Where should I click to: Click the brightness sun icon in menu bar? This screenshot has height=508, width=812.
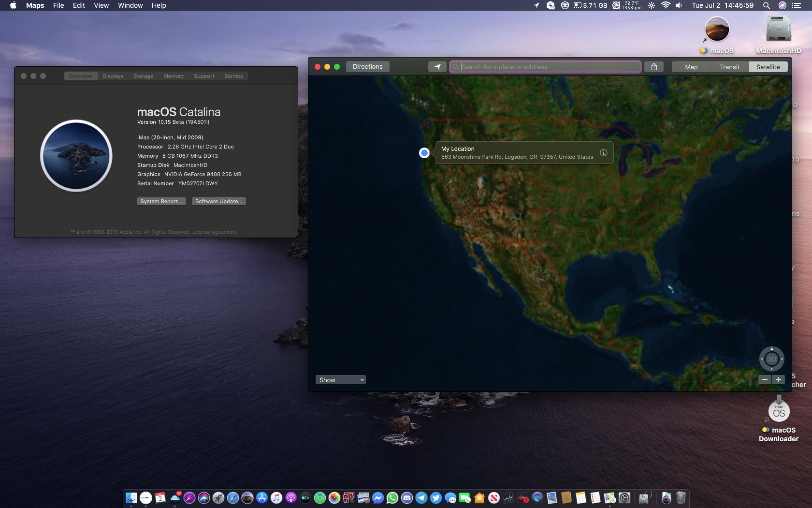[652, 5]
